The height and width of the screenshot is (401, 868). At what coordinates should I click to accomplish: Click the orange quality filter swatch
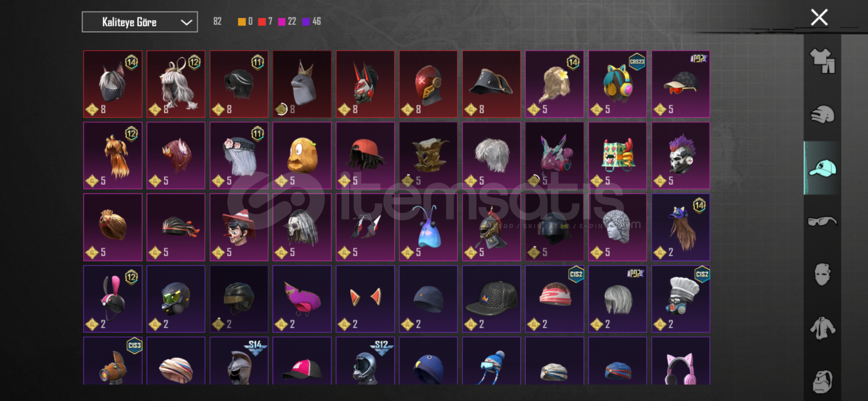(x=242, y=22)
